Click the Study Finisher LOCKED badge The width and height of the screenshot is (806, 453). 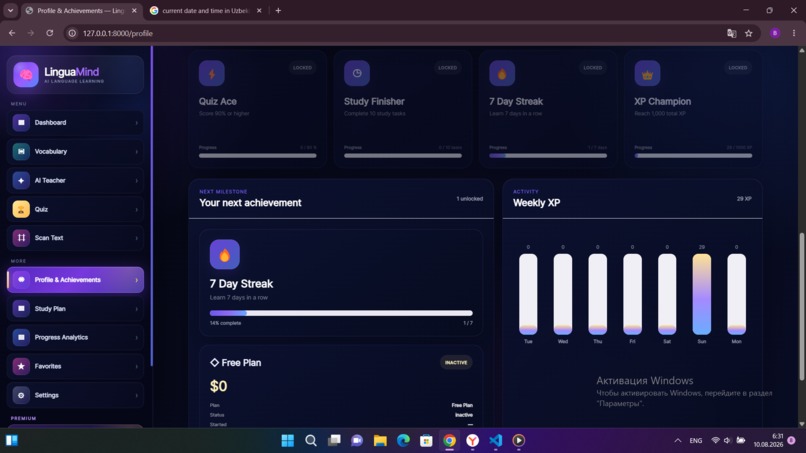point(447,67)
